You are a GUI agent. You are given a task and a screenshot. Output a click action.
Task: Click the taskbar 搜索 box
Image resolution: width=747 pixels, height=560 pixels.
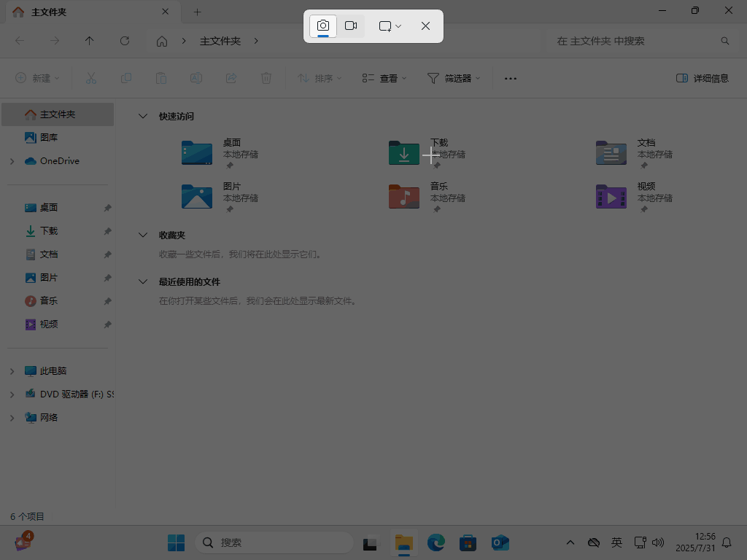pos(274,542)
